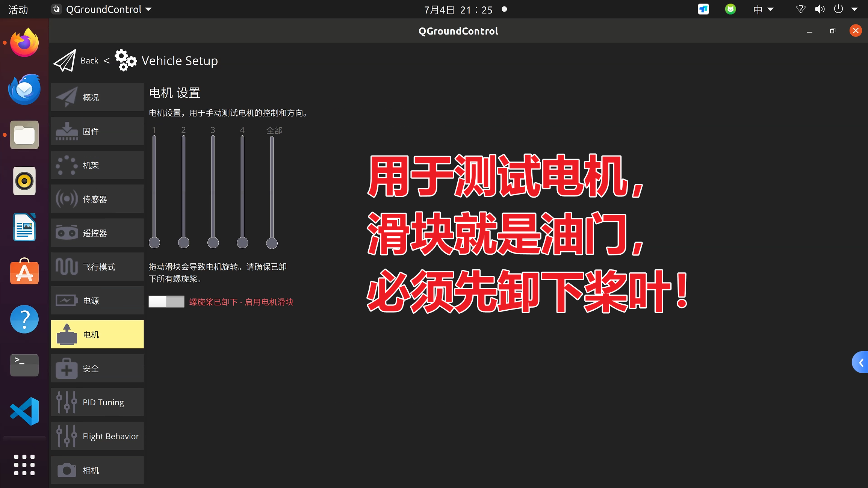Open LibreOffice Writer from the dock
This screenshot has height=488, width=868.
click(24, 227)
